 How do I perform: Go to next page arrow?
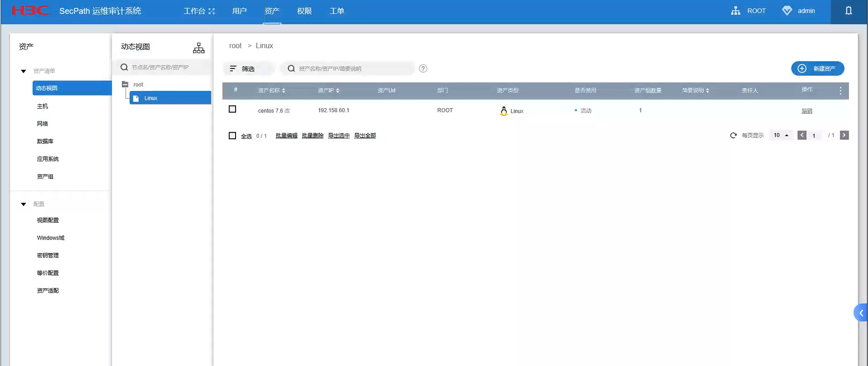click(x=844, y=135)
